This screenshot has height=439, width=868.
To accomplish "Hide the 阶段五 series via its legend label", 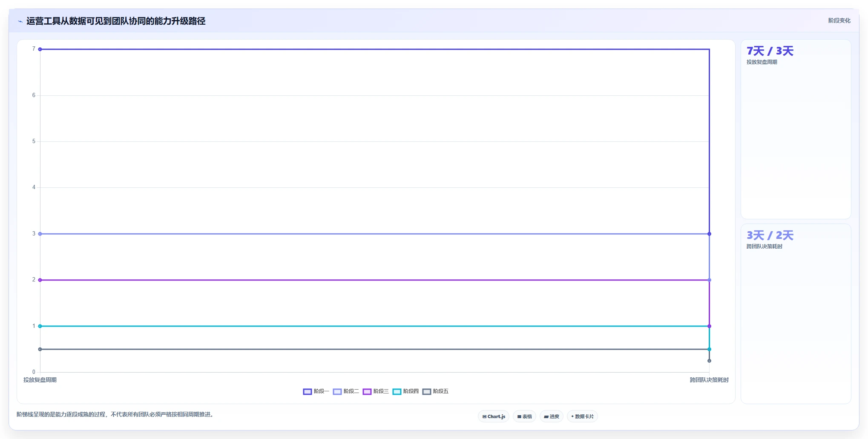I will 440,391.
